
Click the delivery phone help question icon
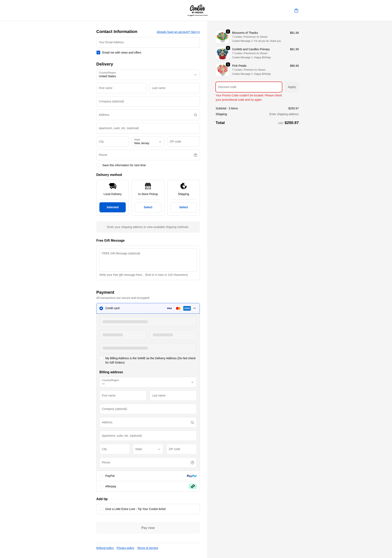coord(195,155)
